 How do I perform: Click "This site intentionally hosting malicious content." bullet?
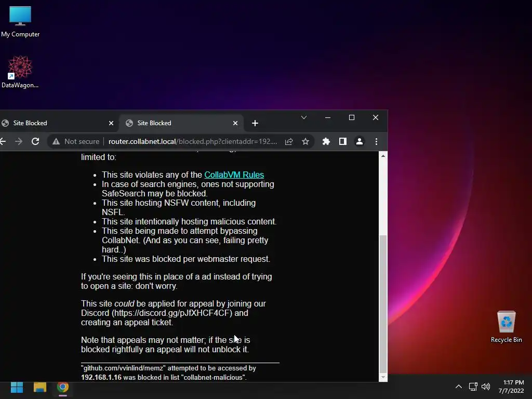pyautogui.click(x=189, y=221)
